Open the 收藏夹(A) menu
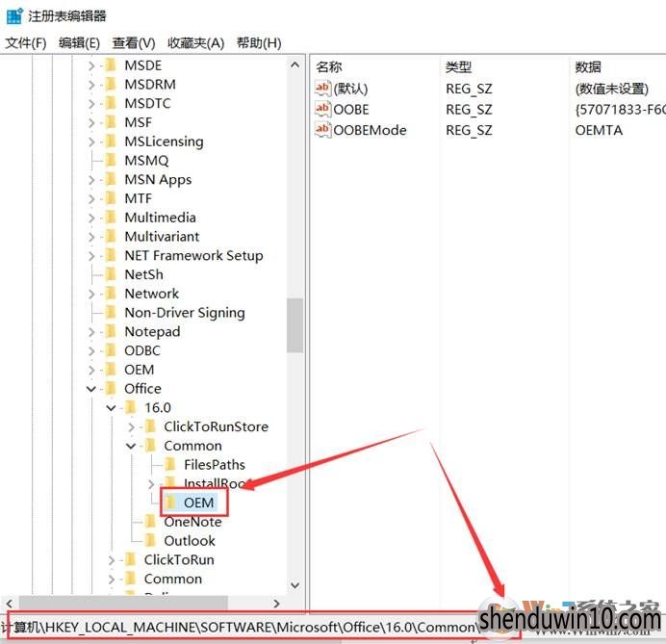 [x=195, y=42]
